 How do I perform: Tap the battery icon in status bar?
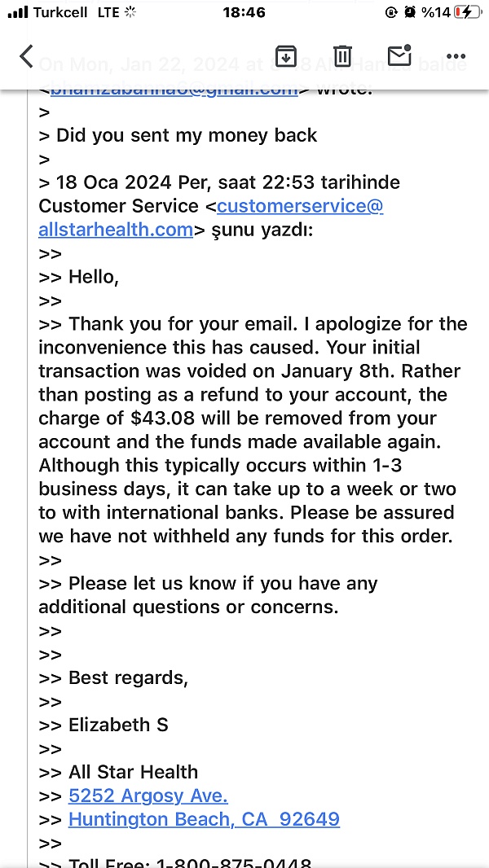click(x=468, y=12)
